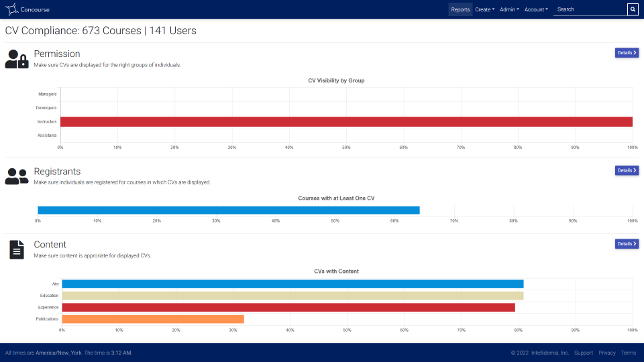Viewport: 644px width, 362px height.
Task: Open the Reports menu item
Action: [460, 9]
